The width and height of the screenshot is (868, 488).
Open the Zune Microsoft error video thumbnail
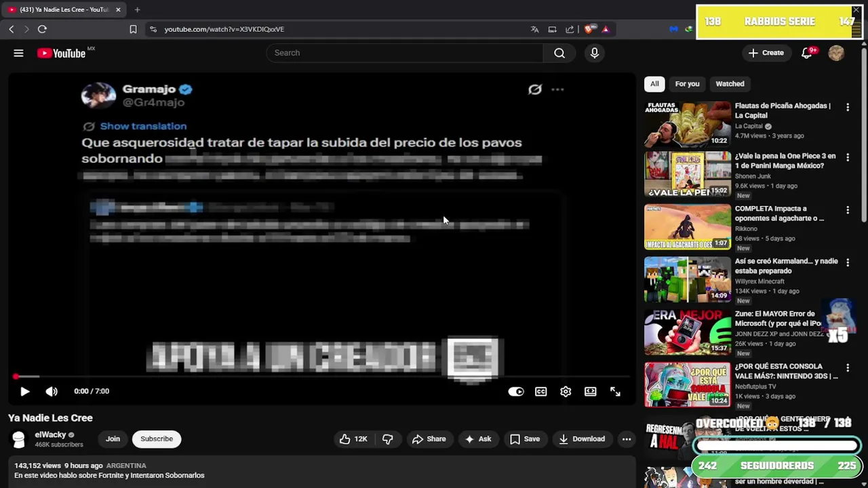[x=688, y=332]
